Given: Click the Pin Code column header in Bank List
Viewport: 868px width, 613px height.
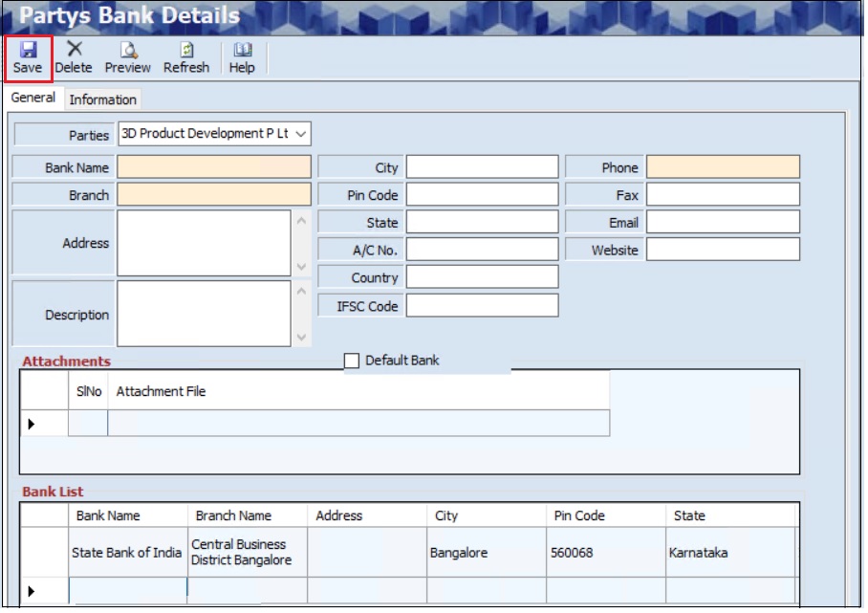Looking at the screenshot, I should point(579,515).
